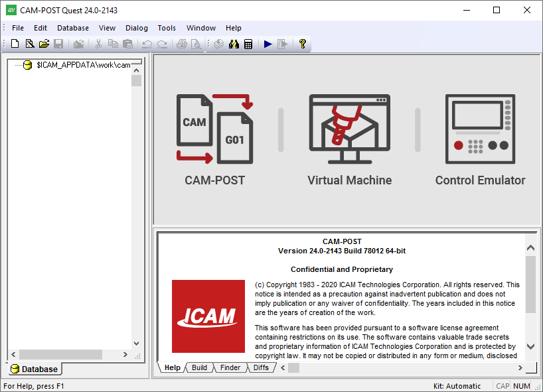Click the tree panel vertical scrollbar thumb
This screenshot has height=392, width=543.
137,81
